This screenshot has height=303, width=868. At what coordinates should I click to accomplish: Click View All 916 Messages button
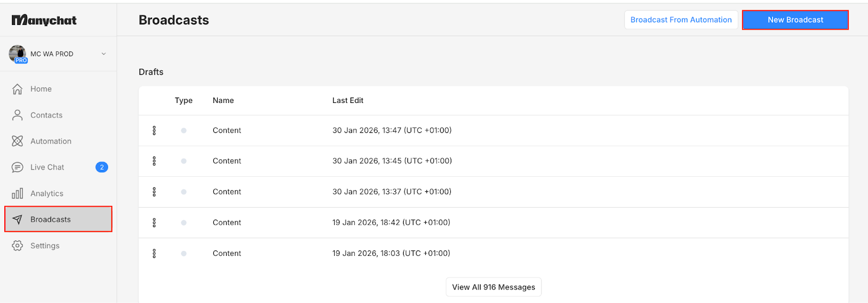tap(493, 287)
